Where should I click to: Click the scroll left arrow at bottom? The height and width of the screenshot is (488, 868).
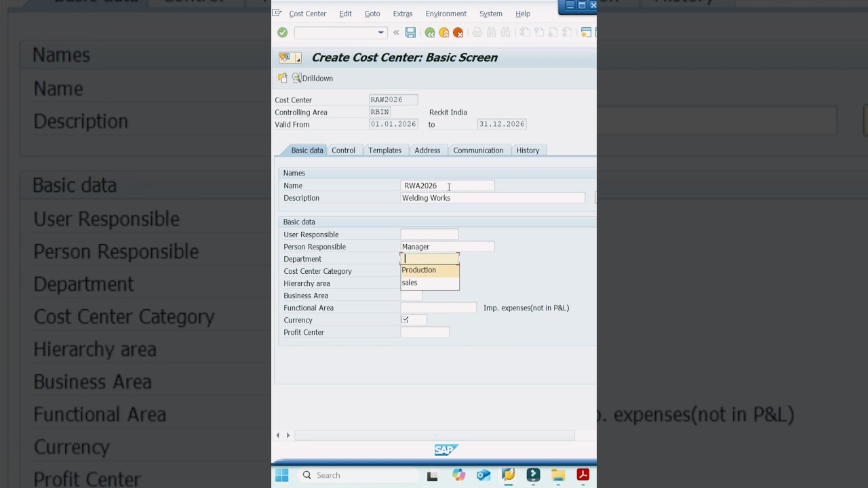pyautogui.click(x=278, y=435)
